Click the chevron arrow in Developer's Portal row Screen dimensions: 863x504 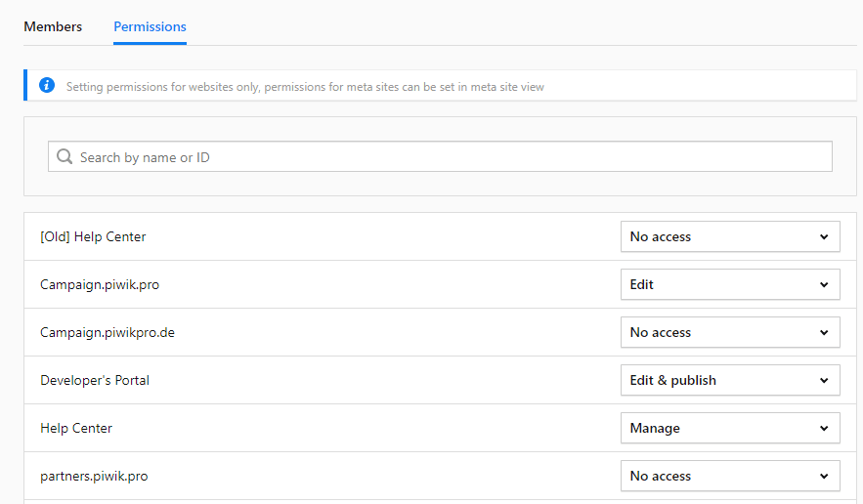pos(824,380)
